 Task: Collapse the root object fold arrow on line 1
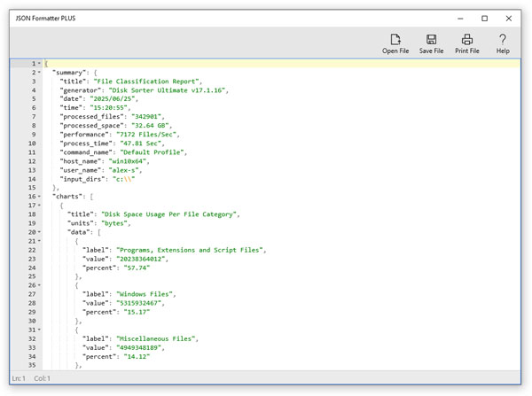(39, 64)
